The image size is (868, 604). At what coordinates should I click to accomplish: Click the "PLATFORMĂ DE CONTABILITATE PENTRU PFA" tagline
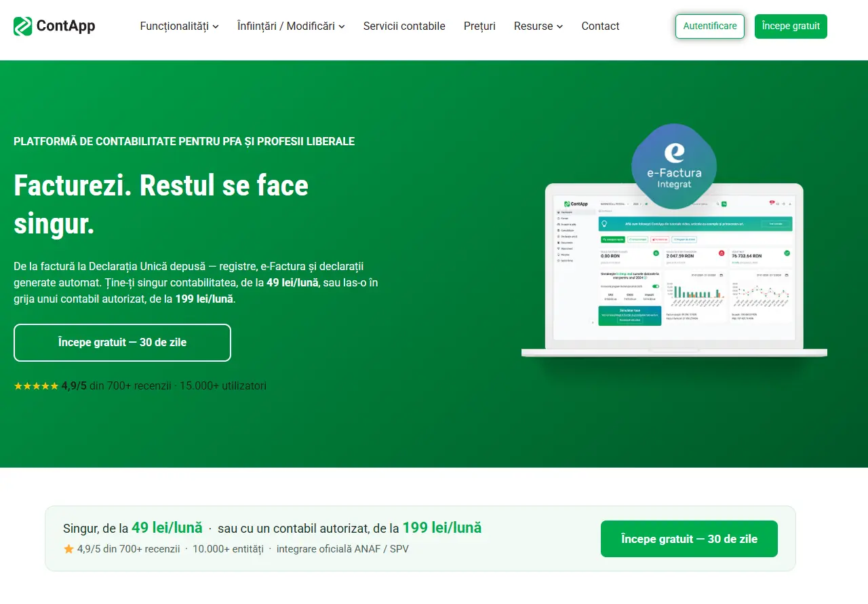184,142
